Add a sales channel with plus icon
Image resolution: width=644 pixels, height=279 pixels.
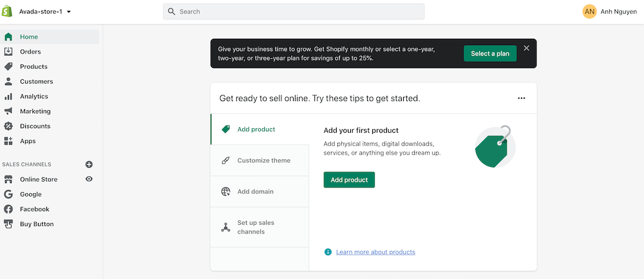click(x=90, y=164)
